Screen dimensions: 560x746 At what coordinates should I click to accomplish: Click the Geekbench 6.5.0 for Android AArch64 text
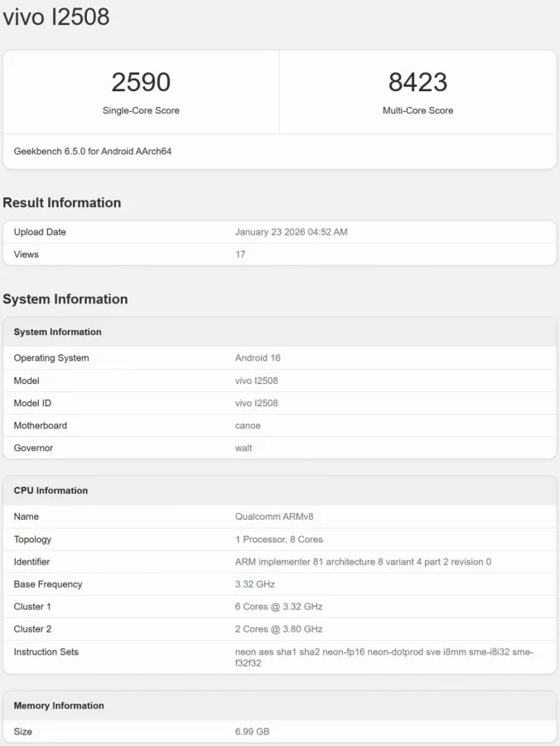coord(93,152)
